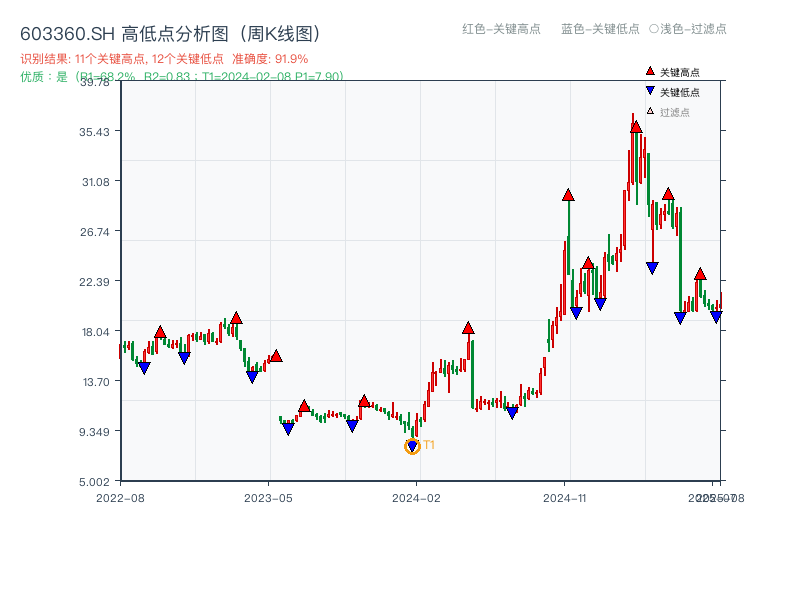Select the first blue low marker after 2022-08
800x600 pixels.
[x=144, y=368]
